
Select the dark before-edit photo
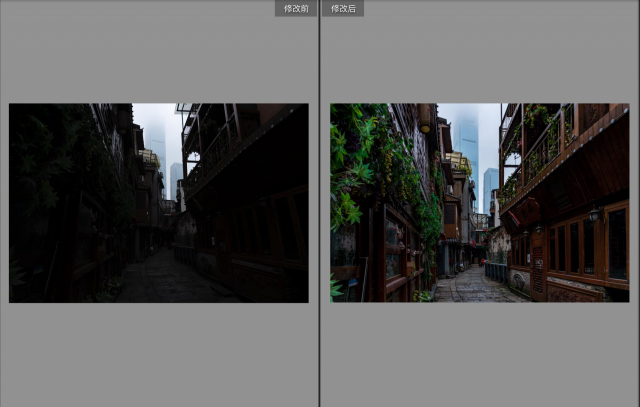coord(159,203)
